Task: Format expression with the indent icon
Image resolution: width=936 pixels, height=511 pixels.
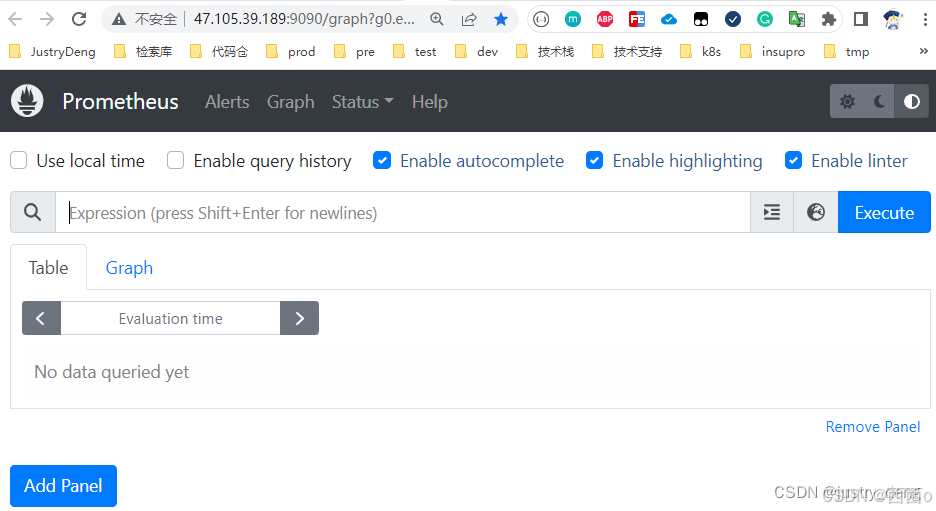Action: tap(772, 212)
